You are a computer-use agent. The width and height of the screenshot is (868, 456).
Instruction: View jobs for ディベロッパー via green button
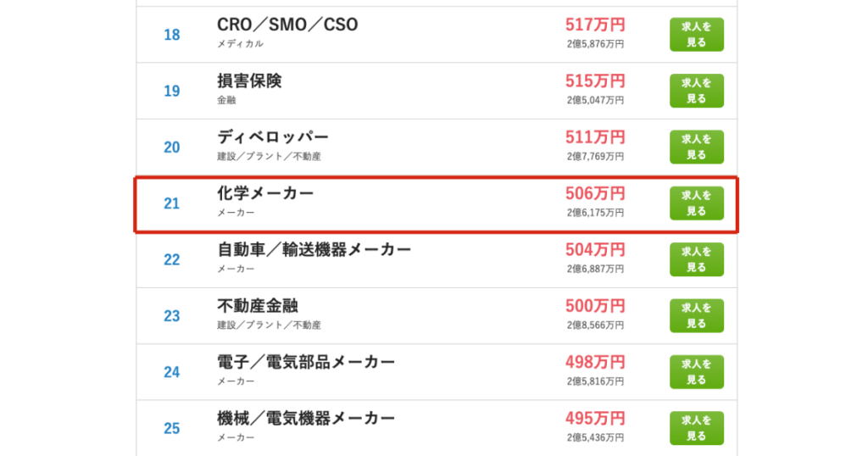tap(697, 147)
